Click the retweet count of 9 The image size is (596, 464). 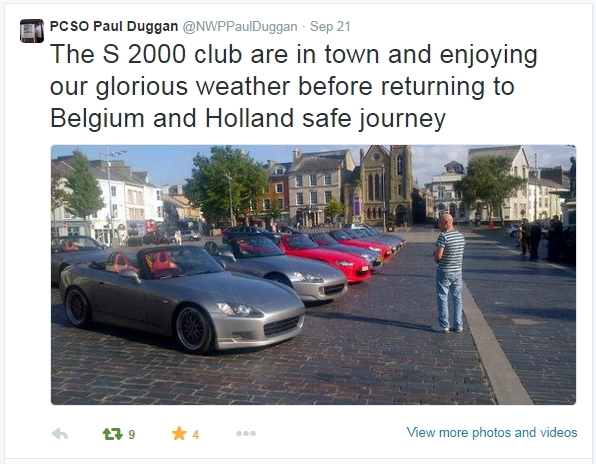[132, 434]
